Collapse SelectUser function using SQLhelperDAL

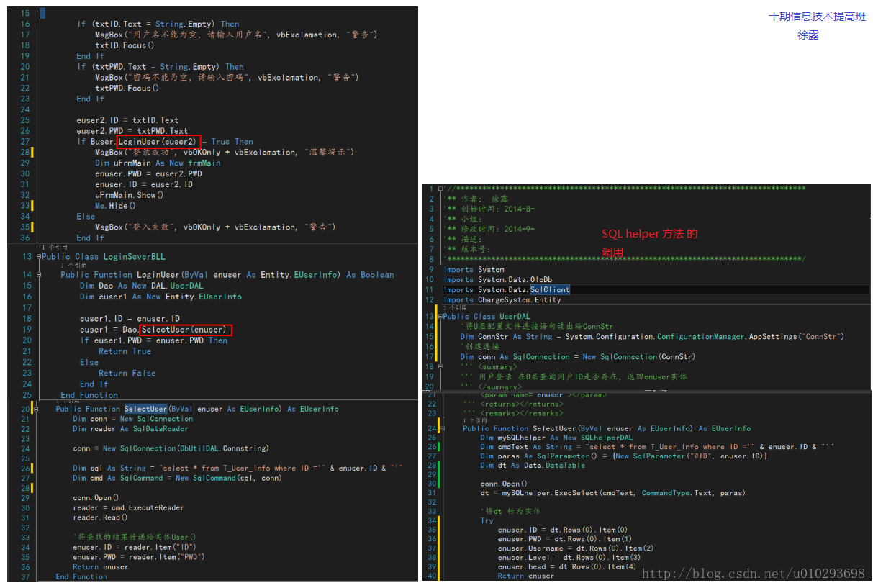[x=441, y=428]
